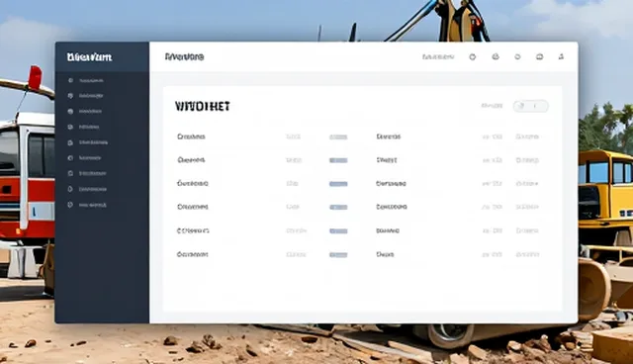Click the fourth header bar icon
633x364 pixels.
[539, 57]
